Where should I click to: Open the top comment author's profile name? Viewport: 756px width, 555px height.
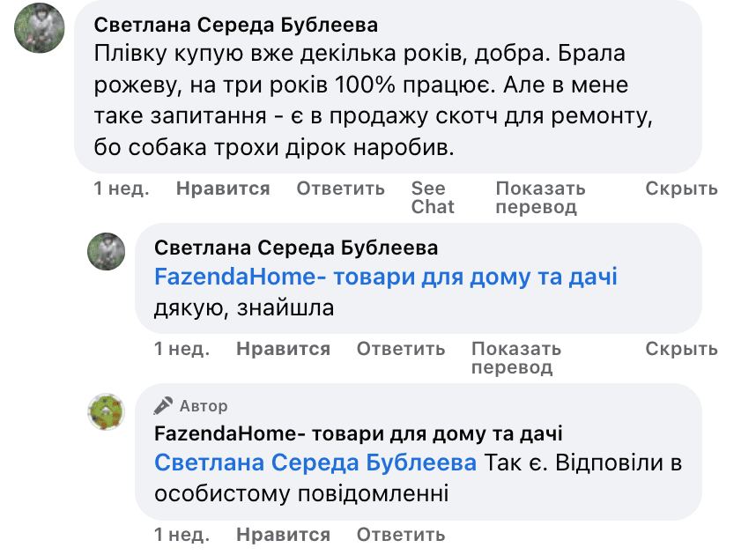tap(235, 25)
